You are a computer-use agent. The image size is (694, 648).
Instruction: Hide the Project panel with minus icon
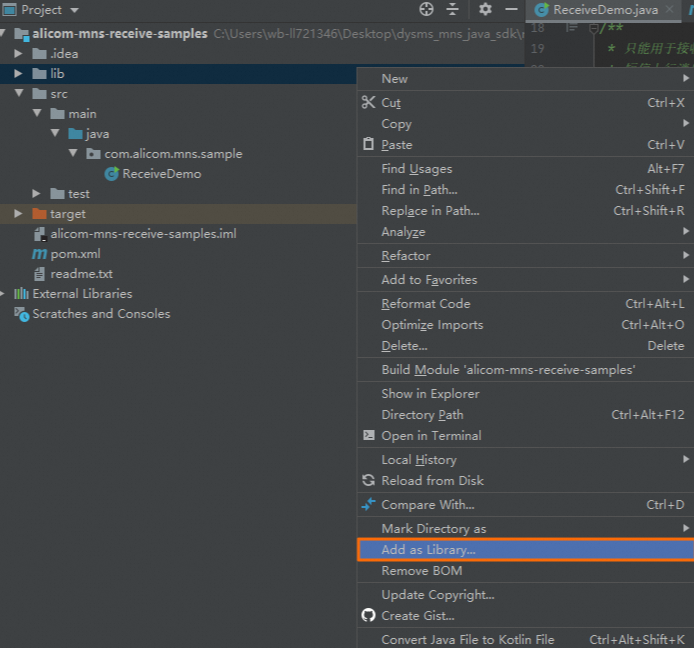511,9
